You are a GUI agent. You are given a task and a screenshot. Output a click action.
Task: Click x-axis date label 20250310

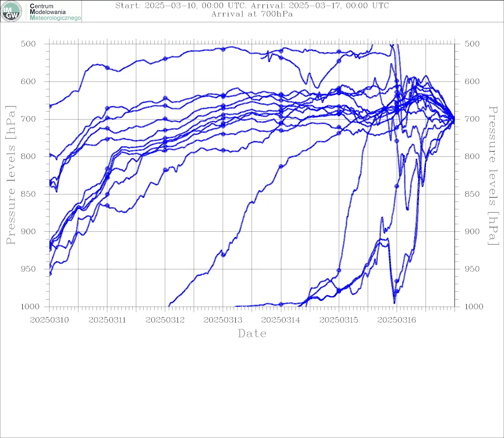(49, 320)
